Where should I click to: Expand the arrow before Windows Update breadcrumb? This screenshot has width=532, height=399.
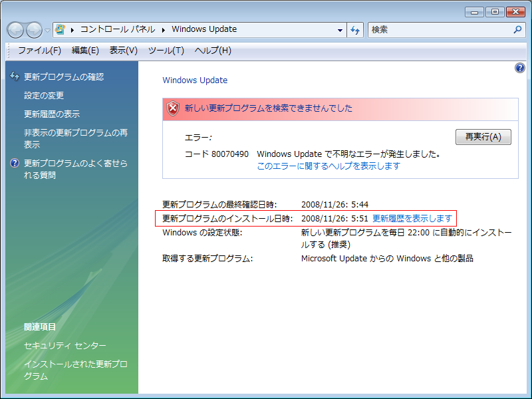164,30
